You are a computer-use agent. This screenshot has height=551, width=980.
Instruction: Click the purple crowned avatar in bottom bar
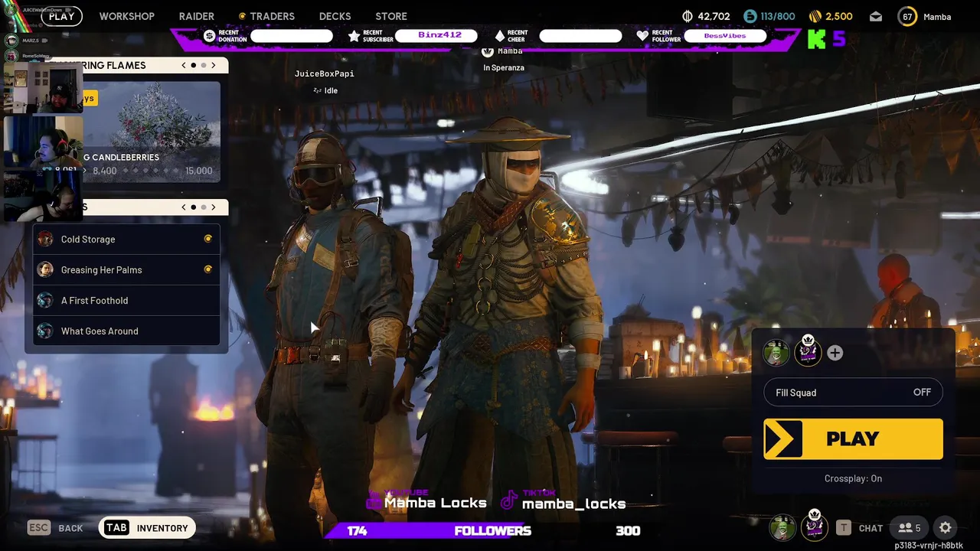[814, 527]
